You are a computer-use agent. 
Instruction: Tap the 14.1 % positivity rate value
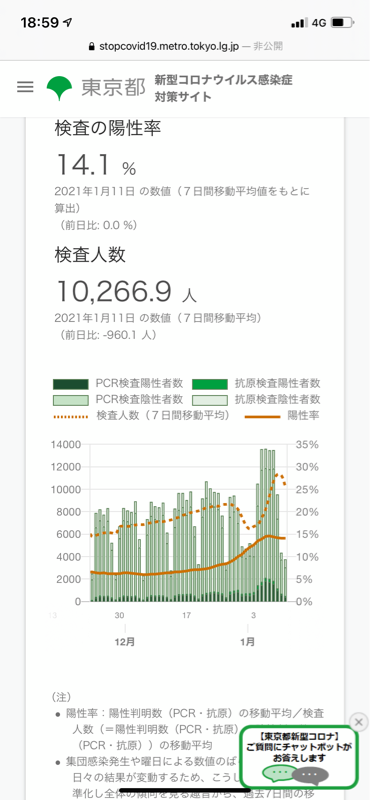pyautogui.click(x=96, y=165)
